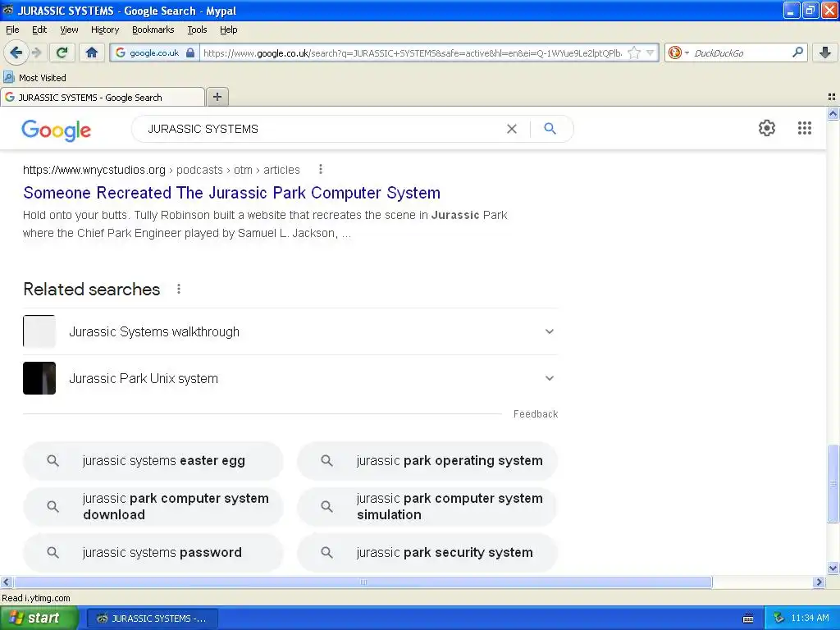Click the on-screen keyboard tray icon
Screen dimensions: 840x630
(x=748, y=619)
